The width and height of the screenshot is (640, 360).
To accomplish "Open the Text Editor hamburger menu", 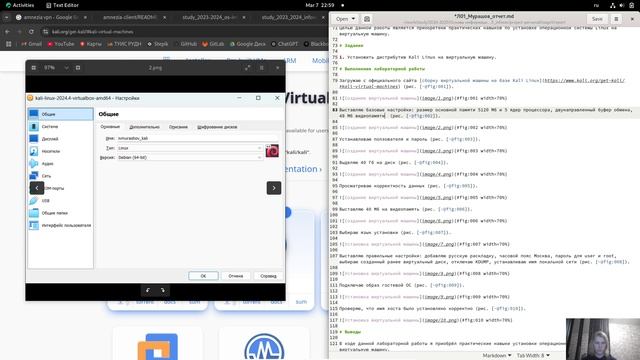I will [616, 19].
